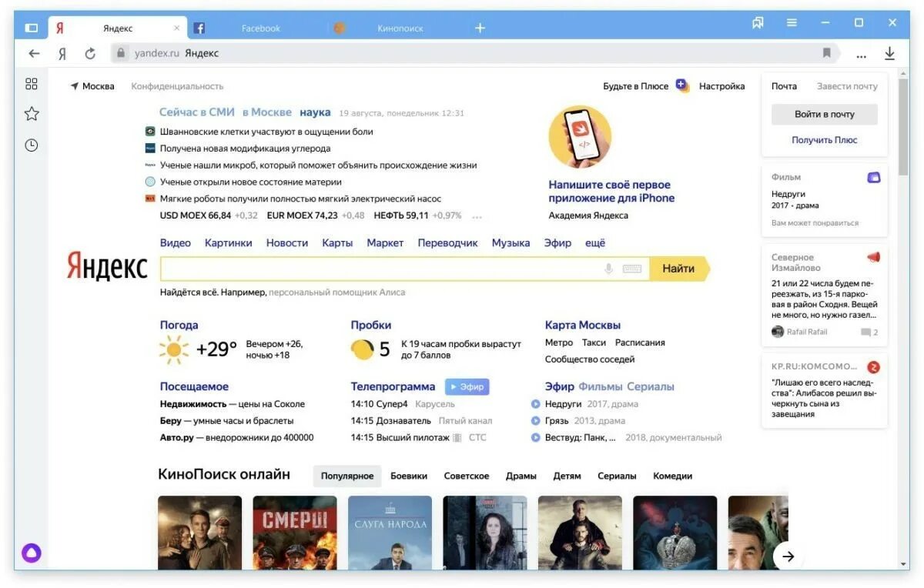Click the yellow traffic level circle

[362, 350]
